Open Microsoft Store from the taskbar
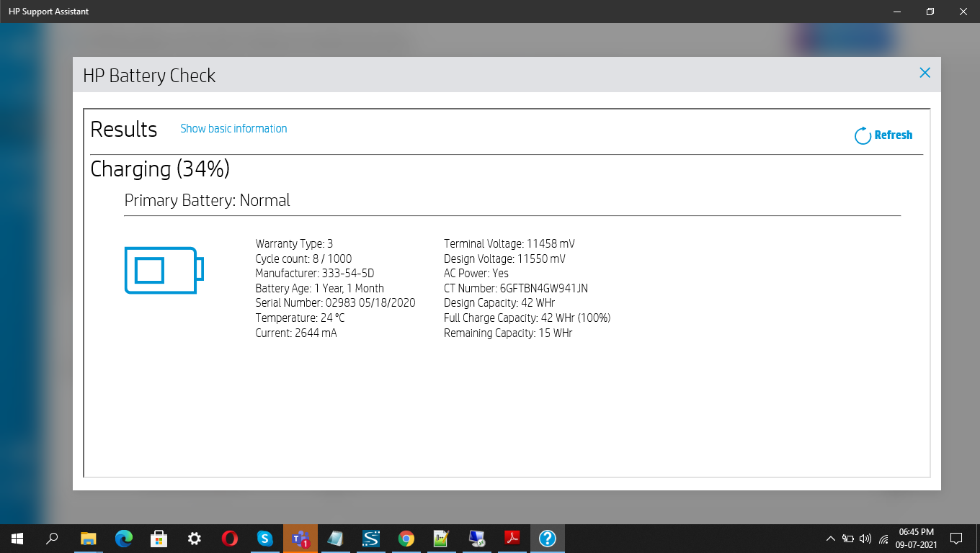980x553 pixels. [x=159, y=538]
